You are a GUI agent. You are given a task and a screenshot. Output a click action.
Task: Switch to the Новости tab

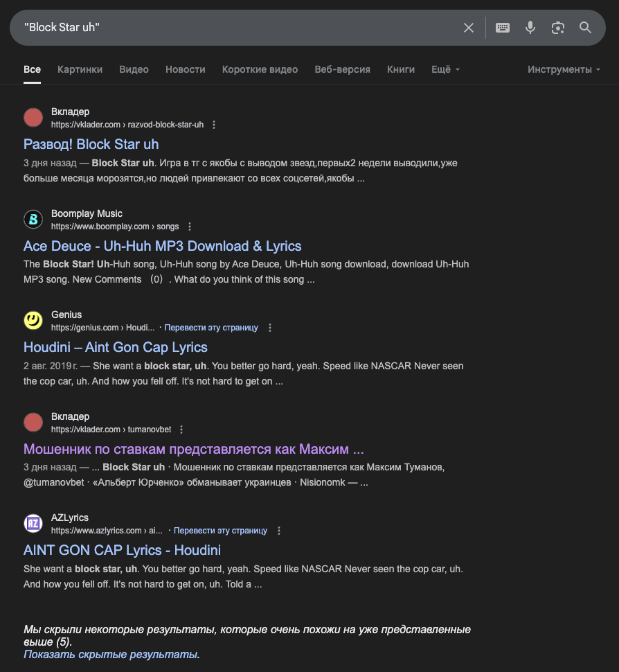click(186, 69)
